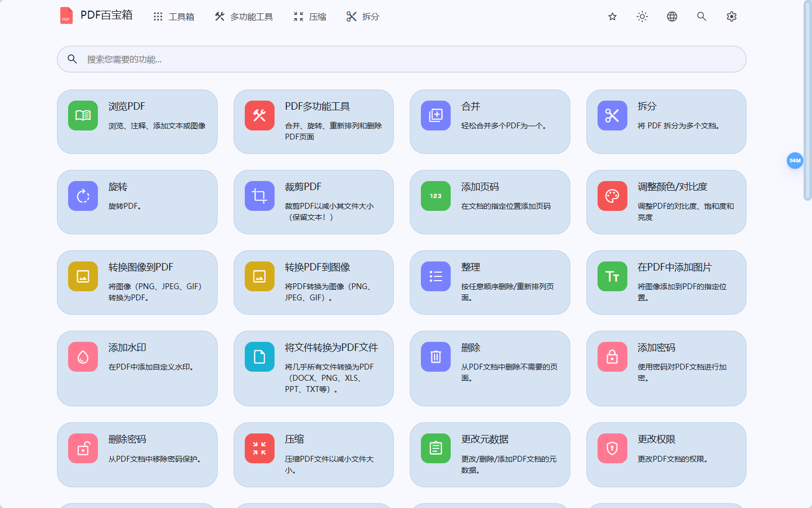Click the favorites star icon

tap(612, 17)
